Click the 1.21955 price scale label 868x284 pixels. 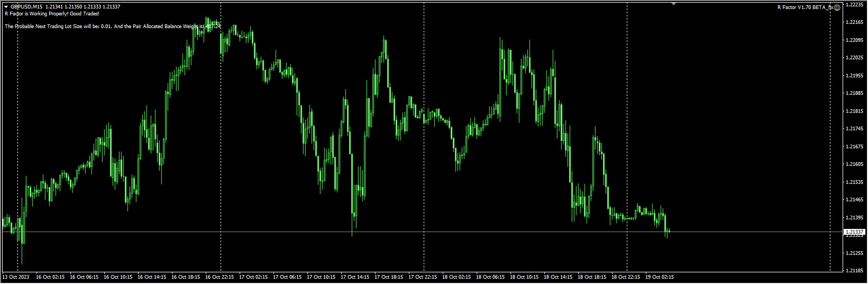tap(855, 76)
